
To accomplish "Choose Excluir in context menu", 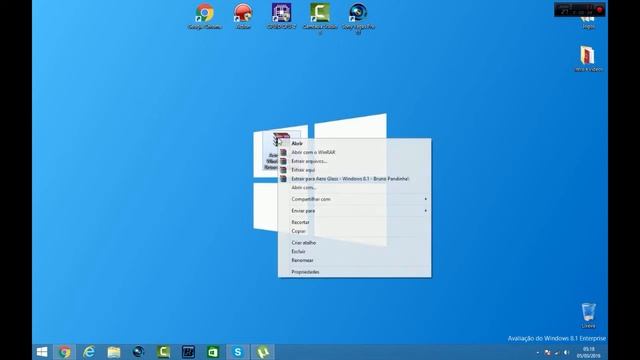I will [x=354, y=251].
